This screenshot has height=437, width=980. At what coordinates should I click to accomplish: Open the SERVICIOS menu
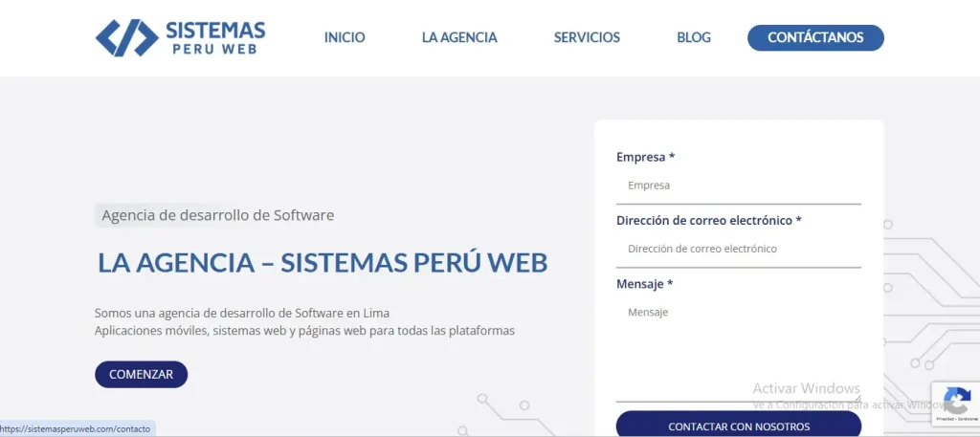(x=587, y=37)
